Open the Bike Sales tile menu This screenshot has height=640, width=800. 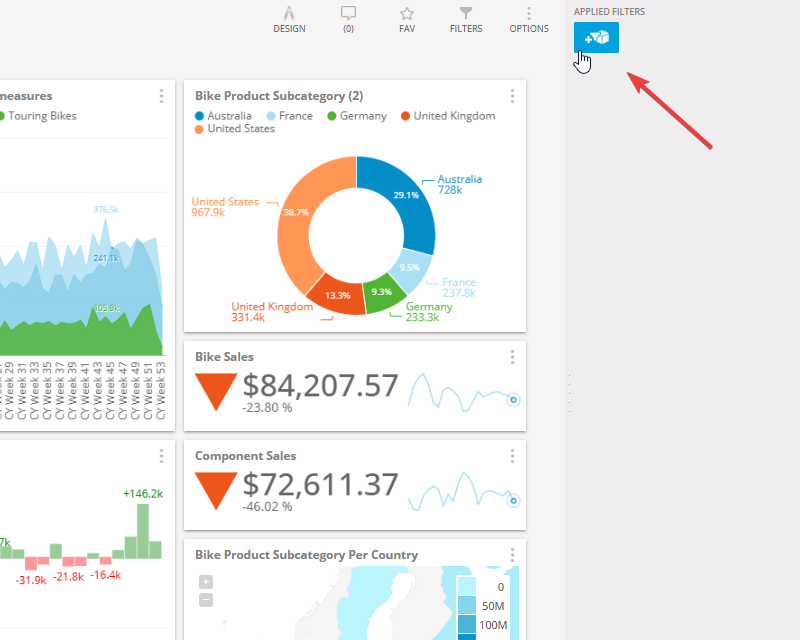[x=512, y=357]
